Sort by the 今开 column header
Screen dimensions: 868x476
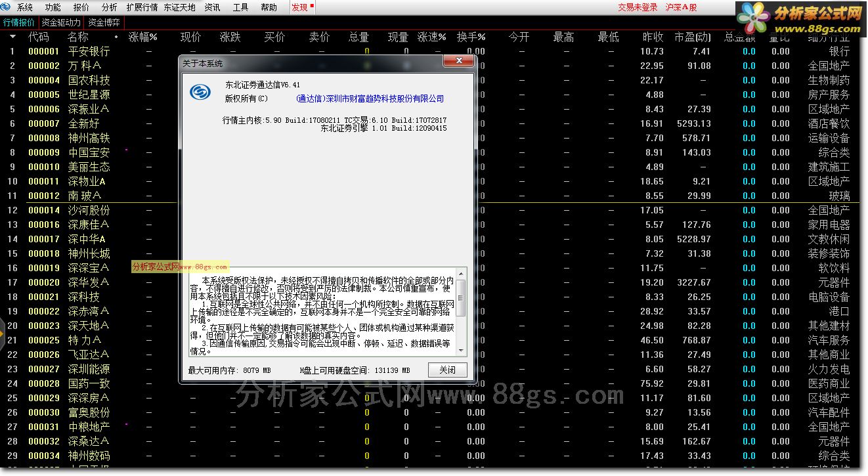point(519,37)
